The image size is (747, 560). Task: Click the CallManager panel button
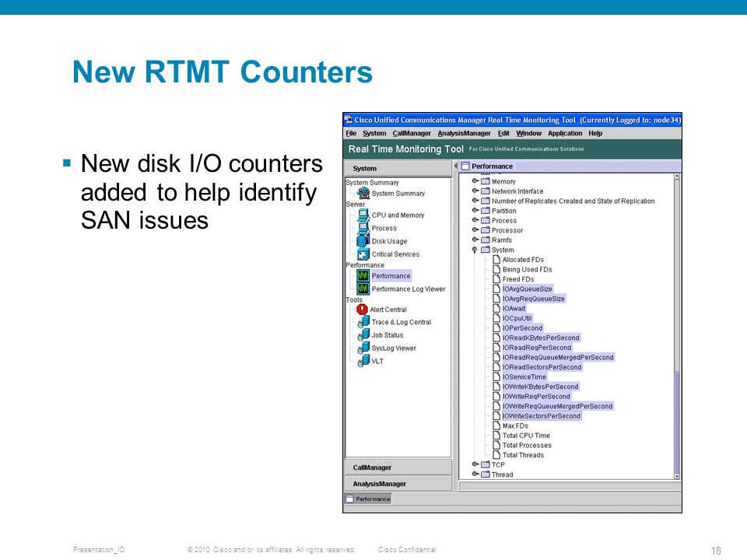[398, 467]
